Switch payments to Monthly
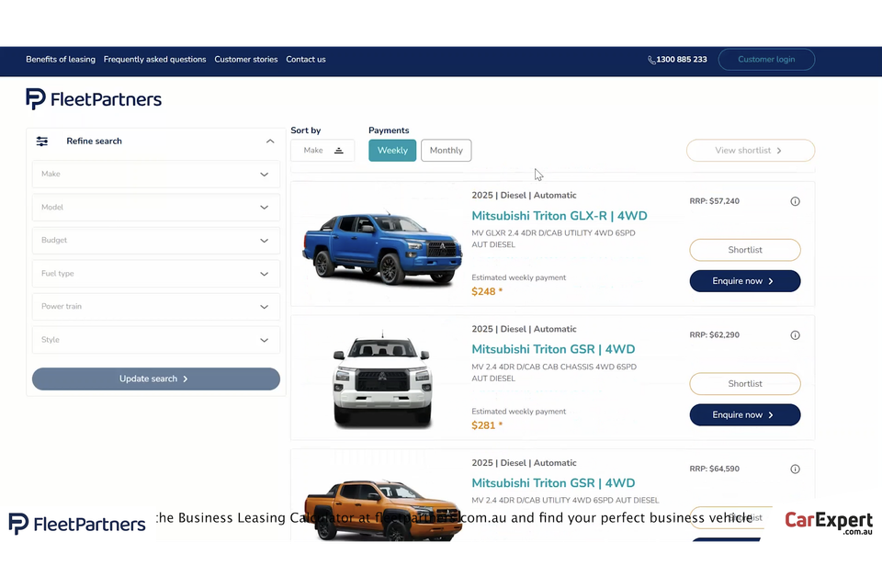882x588 pixels. 446,151
